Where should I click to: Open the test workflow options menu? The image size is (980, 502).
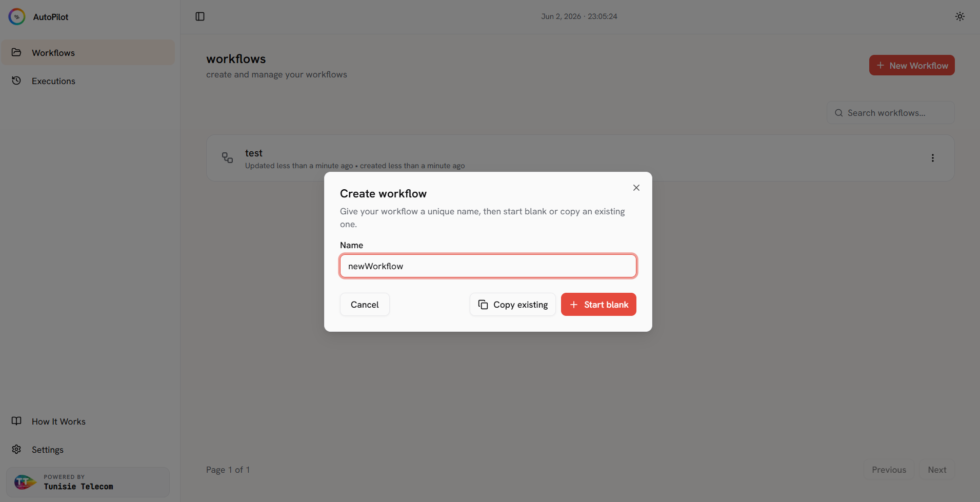point(933,158)
